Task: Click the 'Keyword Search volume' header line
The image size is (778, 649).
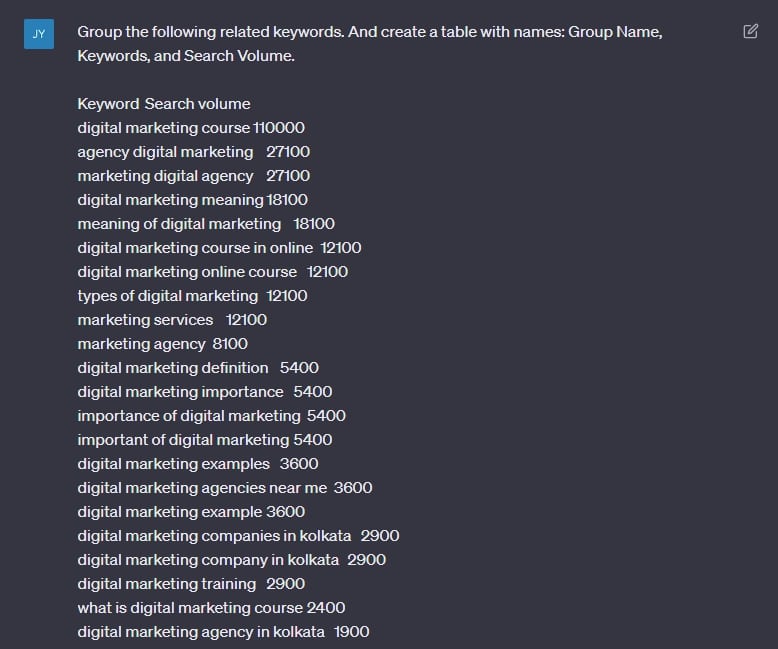Action: click(x=164, y=104)
